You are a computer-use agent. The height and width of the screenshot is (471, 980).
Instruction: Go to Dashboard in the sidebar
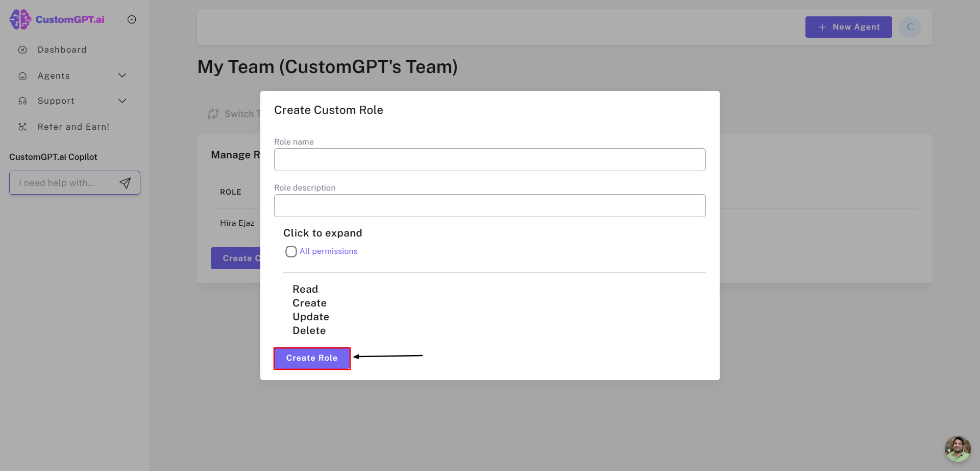pos(62,50)
